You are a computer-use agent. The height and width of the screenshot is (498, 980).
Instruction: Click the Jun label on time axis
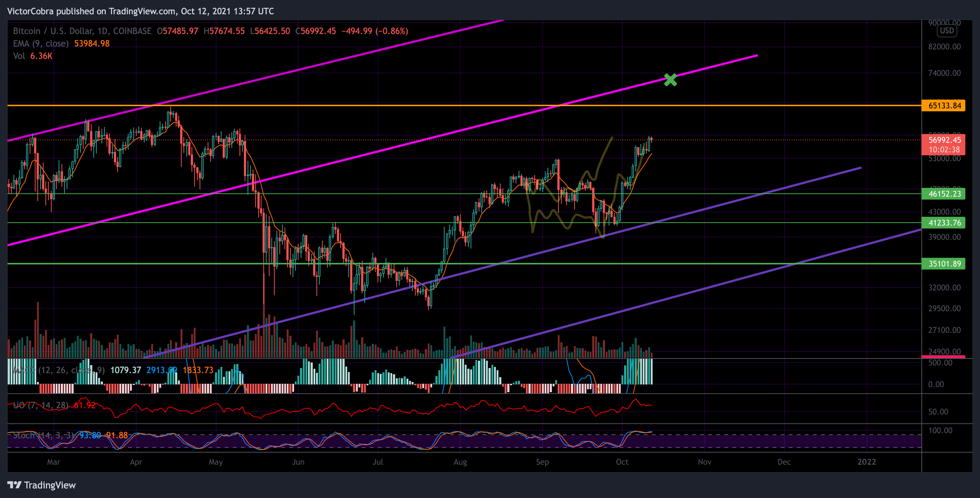coord(298,462)
